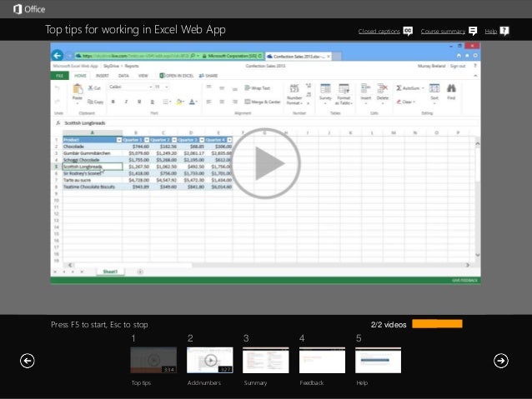Viewport: 532px width, 399px height.
Task: Select thumbnail 2 Add numbers
Action: click(209, 360)
